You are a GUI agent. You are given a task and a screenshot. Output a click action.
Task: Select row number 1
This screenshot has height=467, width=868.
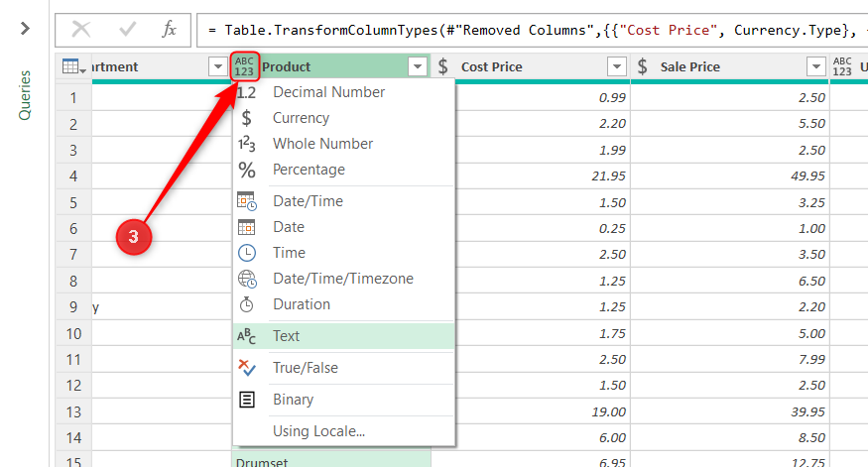tap(73, 98)
